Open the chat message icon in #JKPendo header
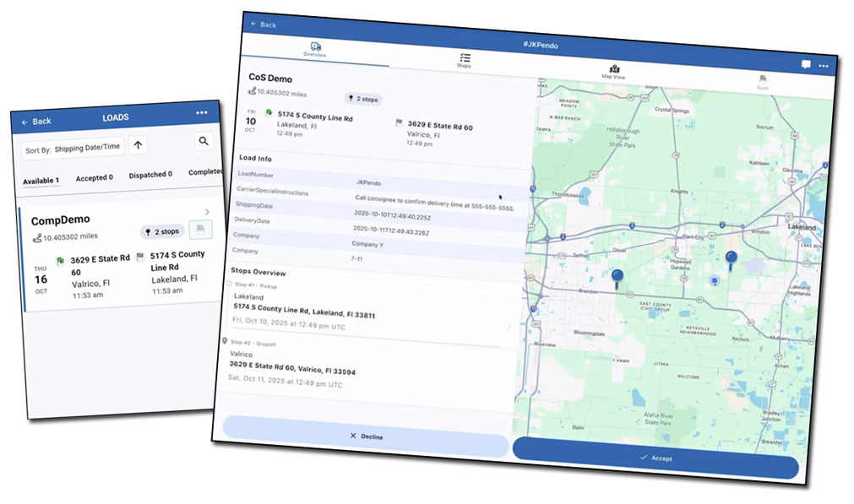This screenshot has width=854, height=504. pyautogui.click(x=806, y=65)
